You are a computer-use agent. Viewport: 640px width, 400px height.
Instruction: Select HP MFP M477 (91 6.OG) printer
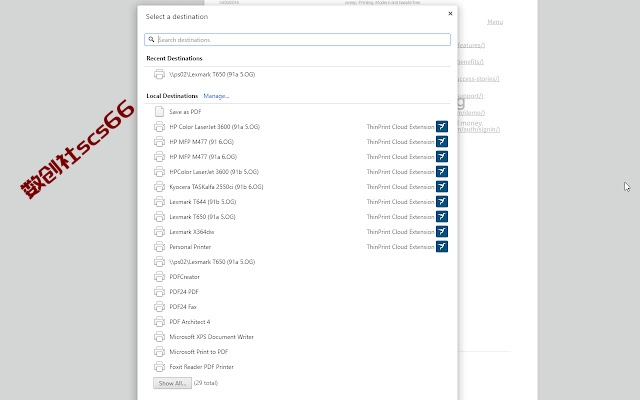(297, 142)
